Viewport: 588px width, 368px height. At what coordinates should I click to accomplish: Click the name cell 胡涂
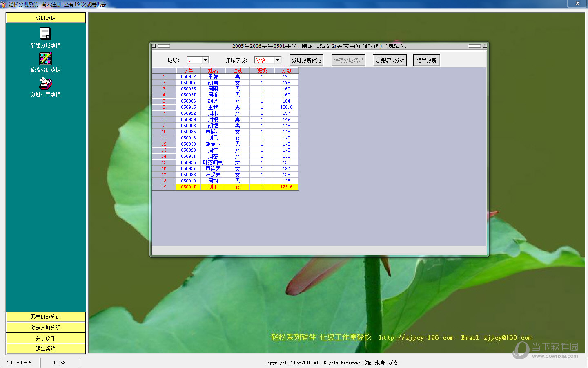[x=213, y=101]
